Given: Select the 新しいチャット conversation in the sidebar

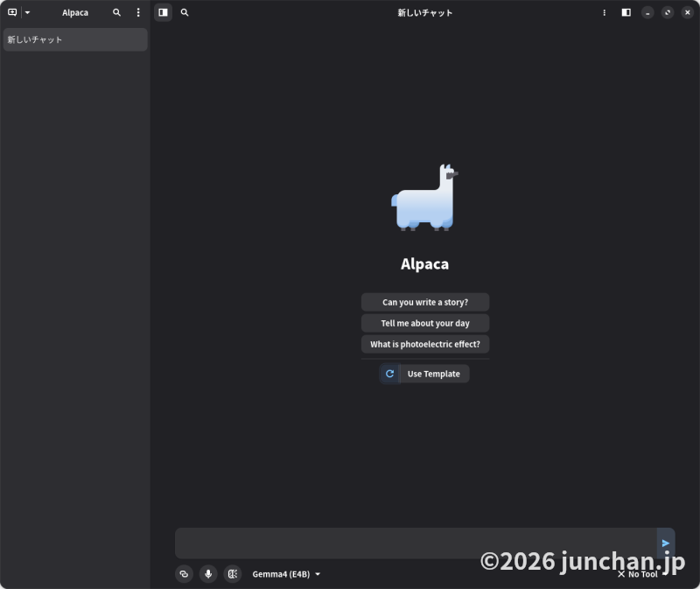Looking at the screenshot, I should tap(74, 39).
